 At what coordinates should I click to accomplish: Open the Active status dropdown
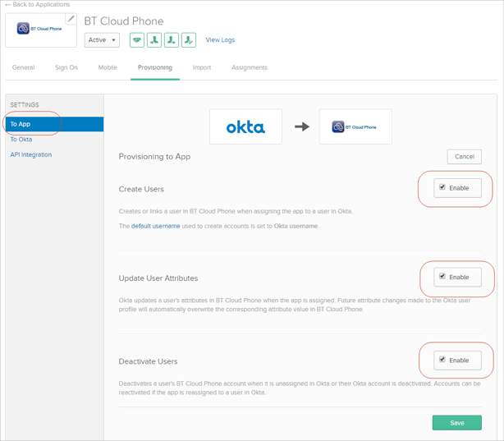(x=102, y=39)
